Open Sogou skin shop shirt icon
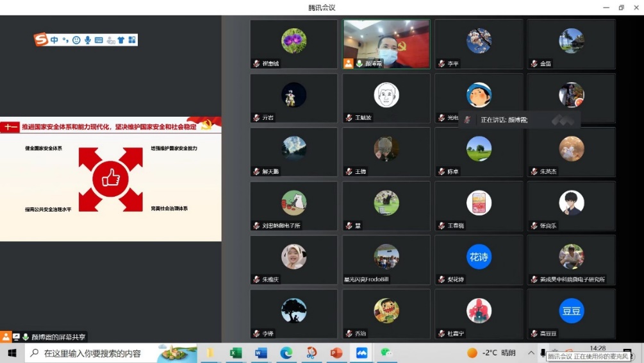Screen dimensions: 644x363 pyautogui.click(x=120, y=40)
